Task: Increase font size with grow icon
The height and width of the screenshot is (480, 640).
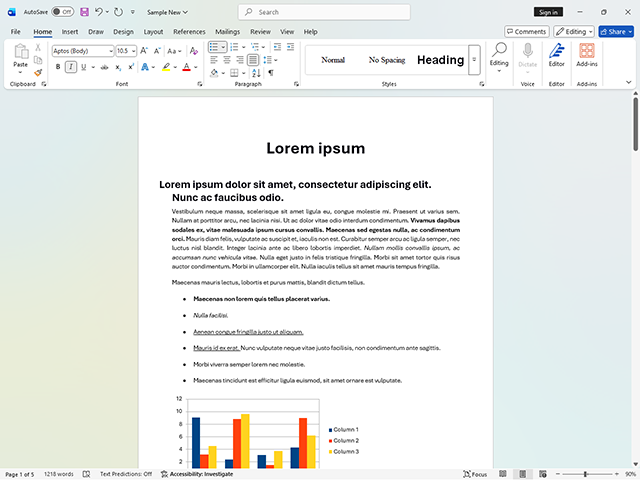Action: (x=144, y=51)
